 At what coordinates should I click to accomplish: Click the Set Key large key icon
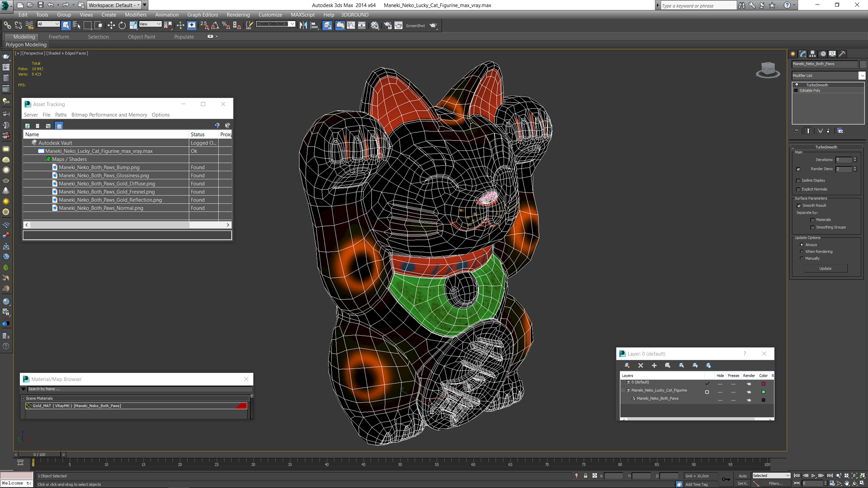[726, 479]
